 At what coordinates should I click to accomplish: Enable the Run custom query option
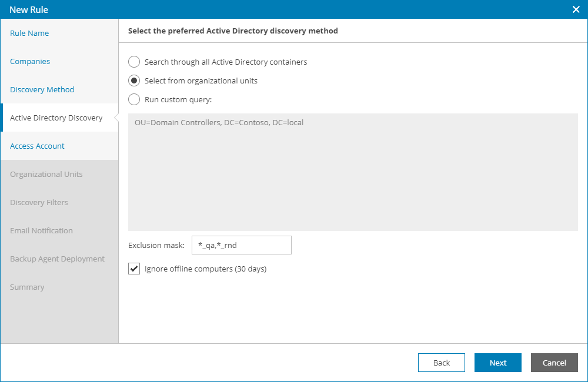pyautogui.click(x=134, y=99)
